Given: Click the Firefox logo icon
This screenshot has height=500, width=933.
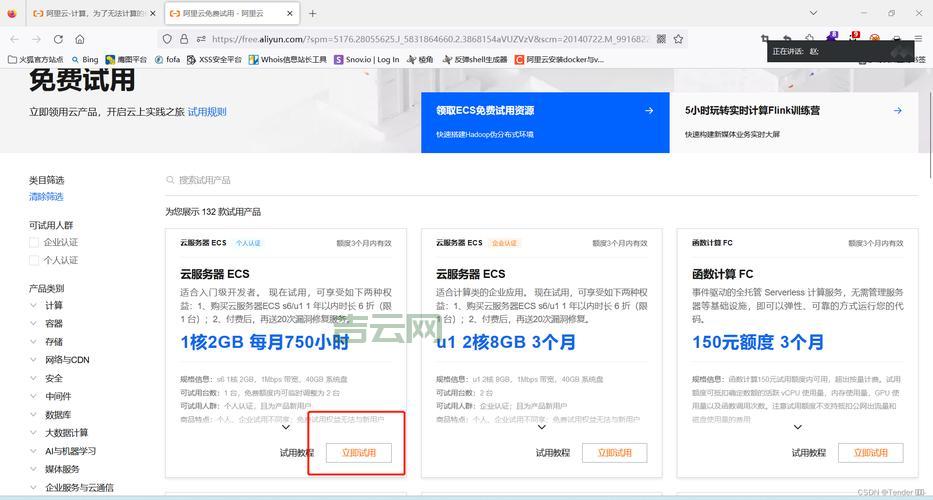Looking at the screenshot, I should (12, 13).
